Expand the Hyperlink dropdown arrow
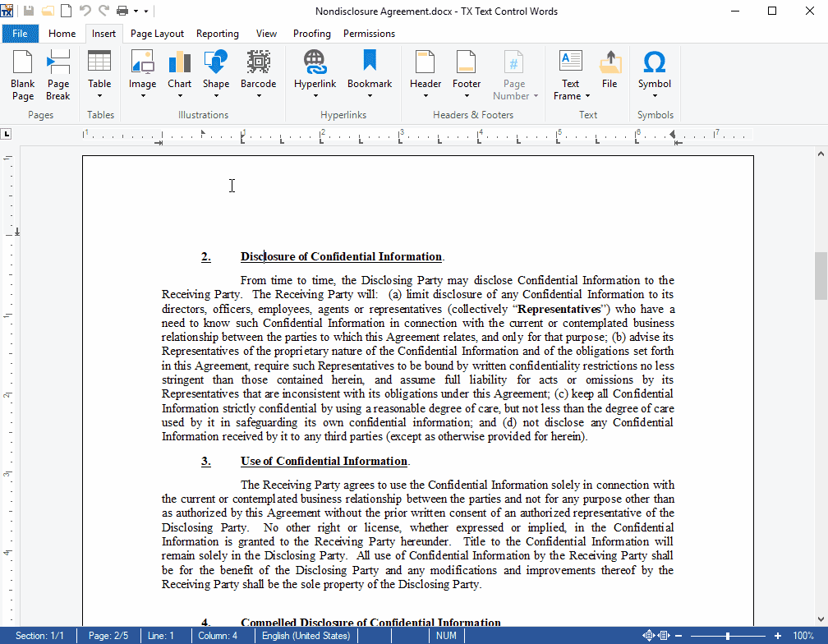 315,96
